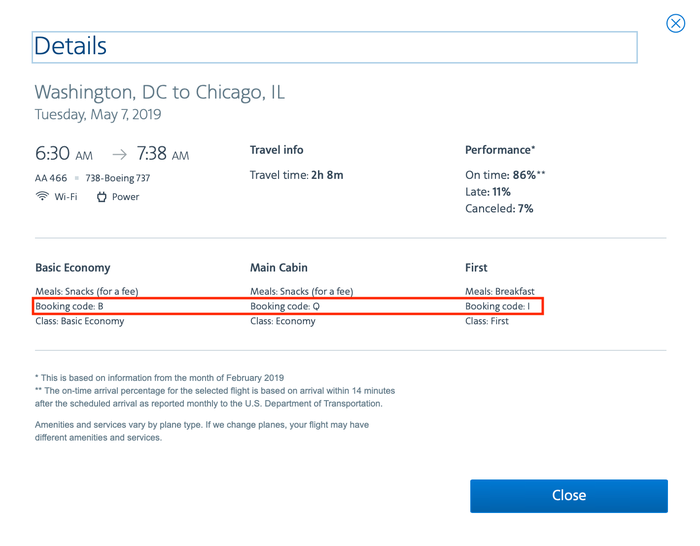The image size is (700, 546).
Task: Click the Performance* heading
Action: tap(500, 150)
